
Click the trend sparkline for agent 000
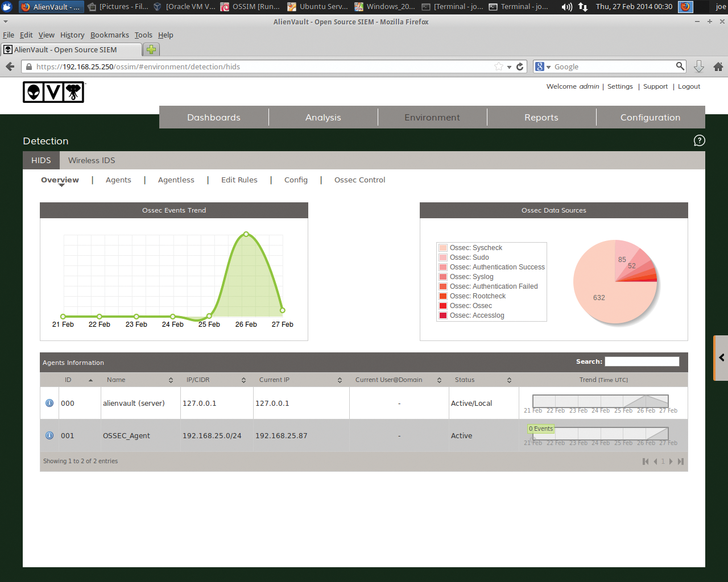click(600, 401)
